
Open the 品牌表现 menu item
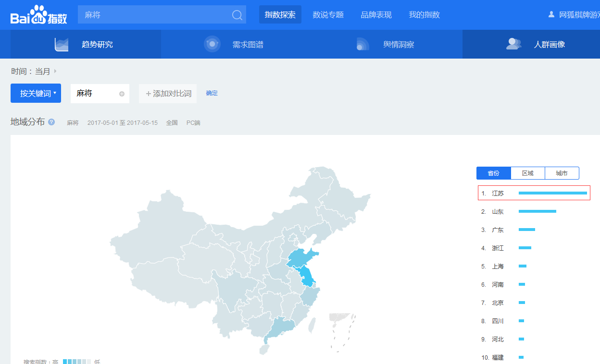pyautogui.click(x=376, y=15)
